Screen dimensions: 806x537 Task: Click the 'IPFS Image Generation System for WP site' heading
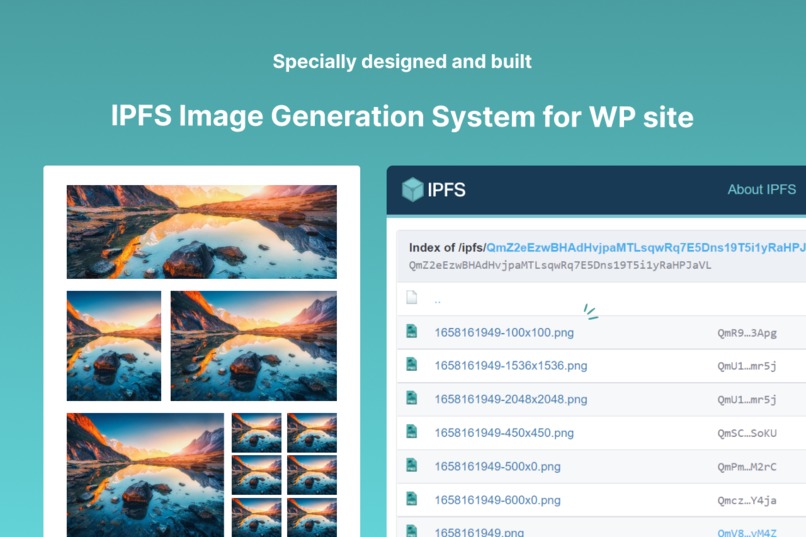click(x=402, y=116)
